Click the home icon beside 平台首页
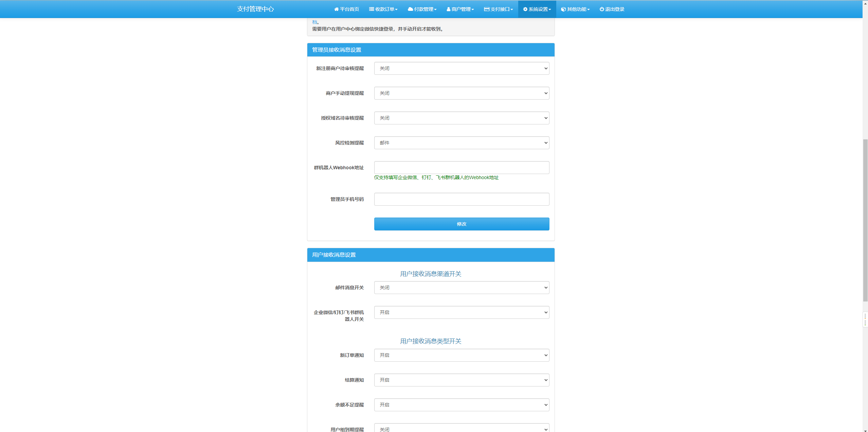Viewport: 868px width, 432px height. (336, 9)
